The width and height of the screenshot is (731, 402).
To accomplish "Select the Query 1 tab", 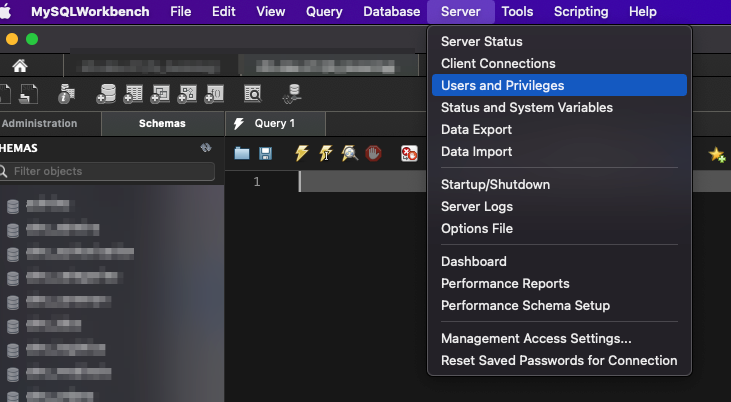I will pos(275,124).
